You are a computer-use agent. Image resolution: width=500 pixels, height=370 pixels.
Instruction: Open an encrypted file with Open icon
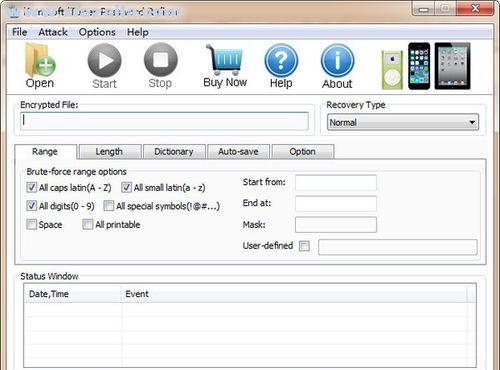coord(40,65)
